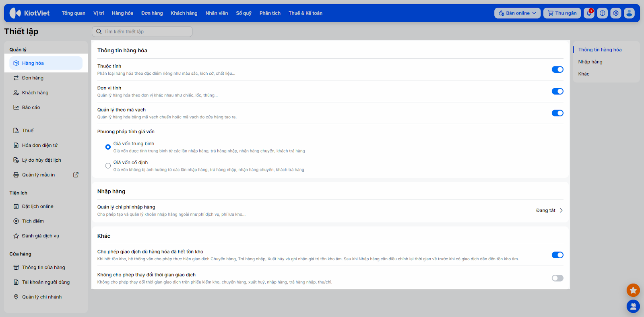The height and width of the screenshot is (317, 644).
Task: Open Quản lý mẫu in external link icon
Action: click(x=76, y=175)
